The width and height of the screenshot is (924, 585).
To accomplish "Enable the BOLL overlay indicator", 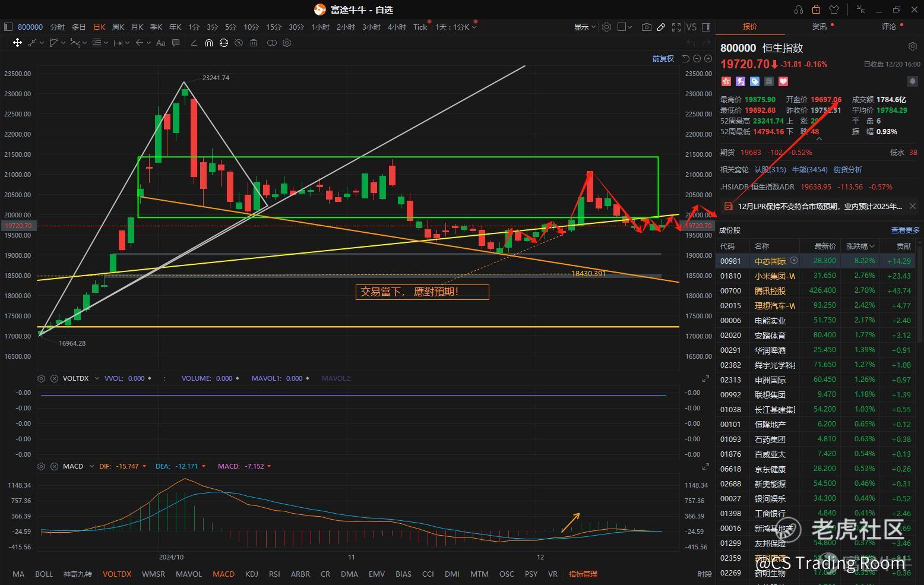I will [44, 574].
